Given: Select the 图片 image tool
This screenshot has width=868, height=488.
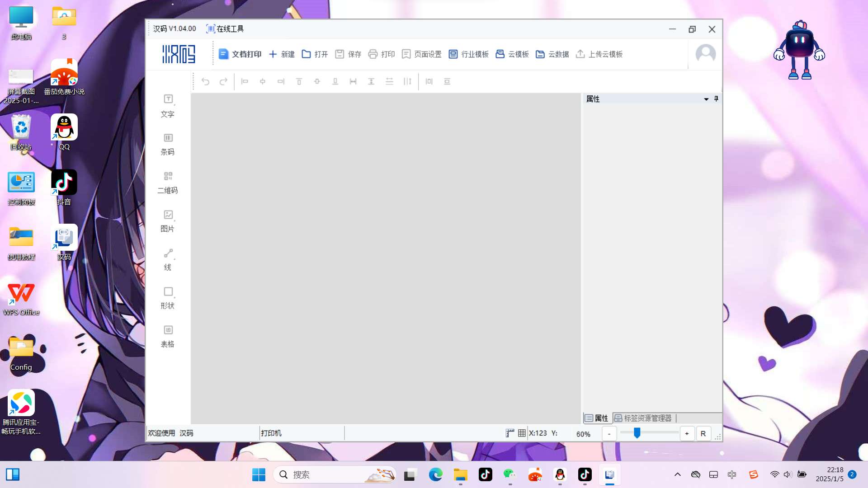Looking at the screenshot, I should (168, 221).
